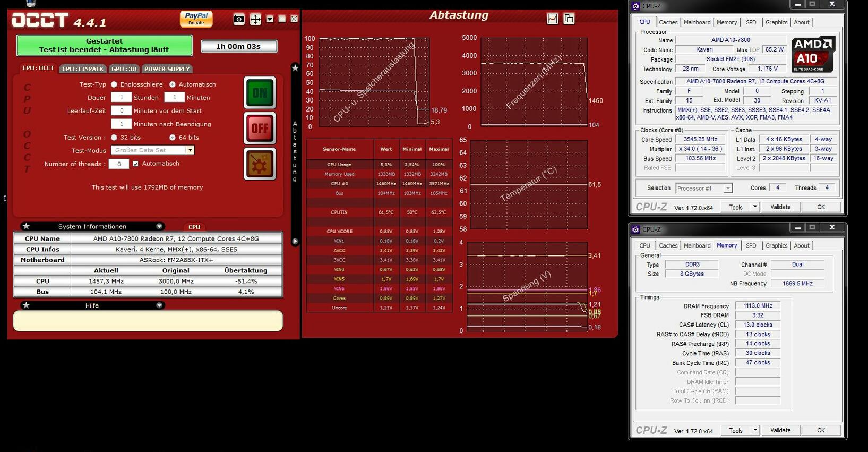The height and width of the screenshot is (452, 868).
Task: Click the Uncore sensor row
Action: pos(380,308)
